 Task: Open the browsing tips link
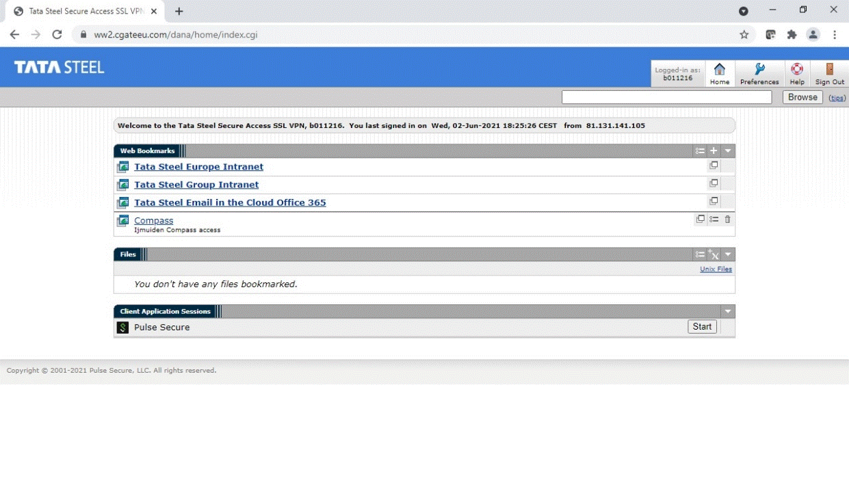click(837, 98)
